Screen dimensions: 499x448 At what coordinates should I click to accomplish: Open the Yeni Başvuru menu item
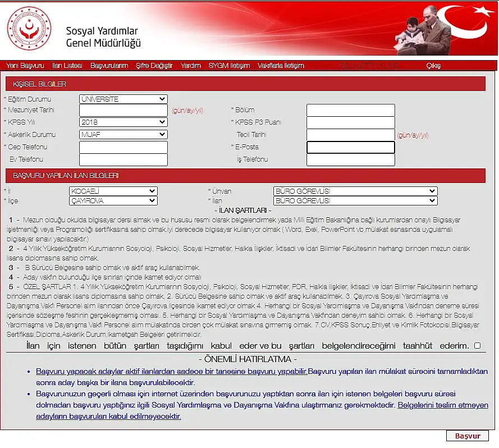25,66
